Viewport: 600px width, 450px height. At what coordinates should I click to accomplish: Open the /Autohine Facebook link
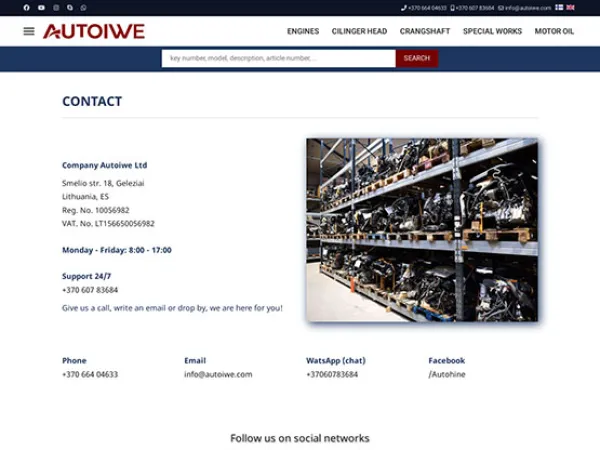pos(447,374)
